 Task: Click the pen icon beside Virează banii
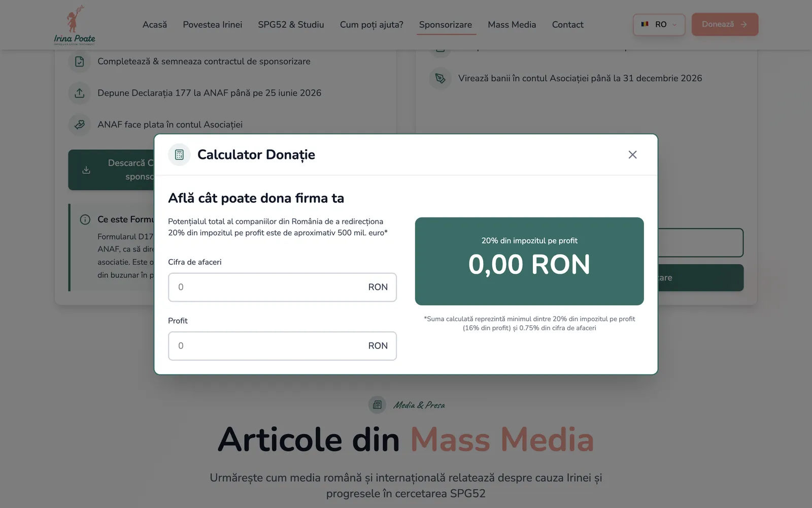(440, 78)
